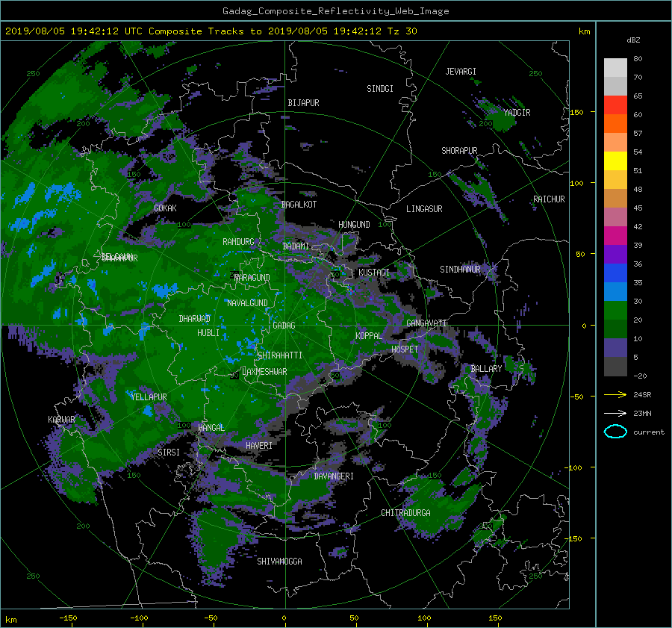The width and height of the screenshot is (672, 628).
Task: Click the SINDGI city label
Action: (380, 89)
